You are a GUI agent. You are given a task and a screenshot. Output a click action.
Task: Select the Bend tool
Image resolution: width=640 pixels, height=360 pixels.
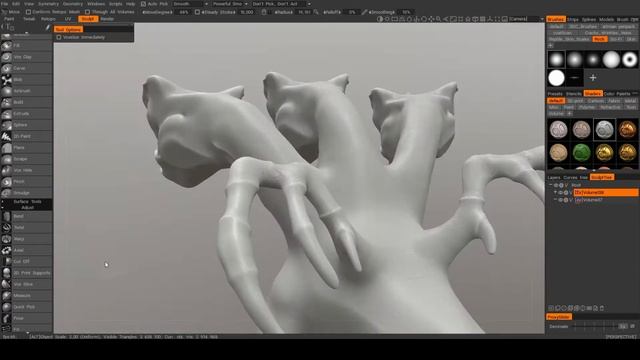pos(27,216)
